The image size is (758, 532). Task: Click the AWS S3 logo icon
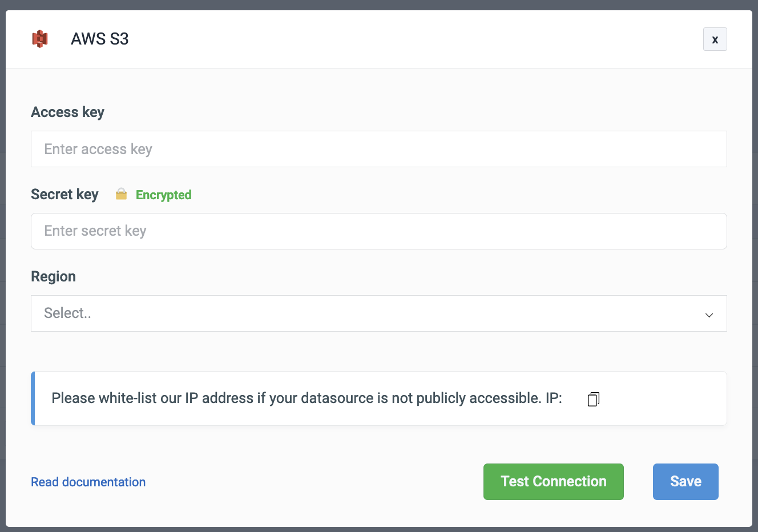(39, 39)
